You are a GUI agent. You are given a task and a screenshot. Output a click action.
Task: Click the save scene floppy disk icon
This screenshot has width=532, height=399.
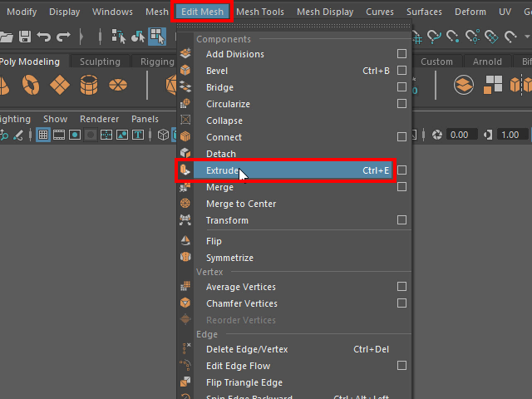point(25,37)
